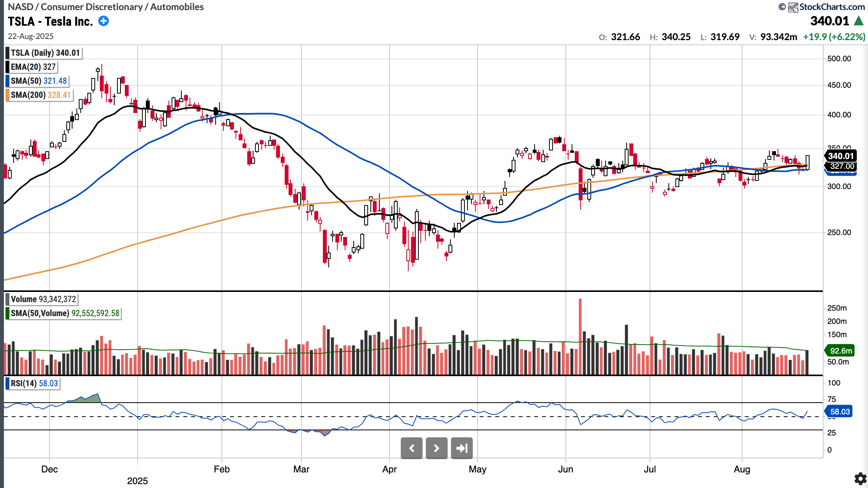Click the 340.01 price tag on axis

tap(841, 156)
